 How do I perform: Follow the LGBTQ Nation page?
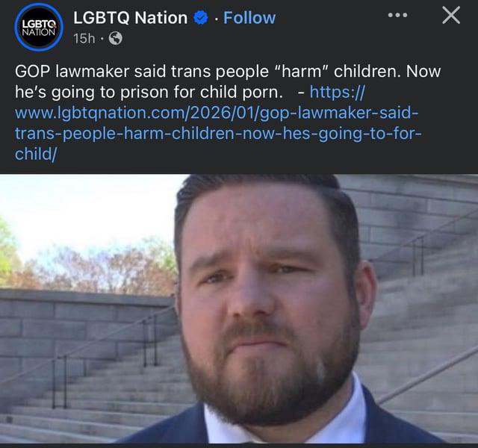click(x=249, y=18)
